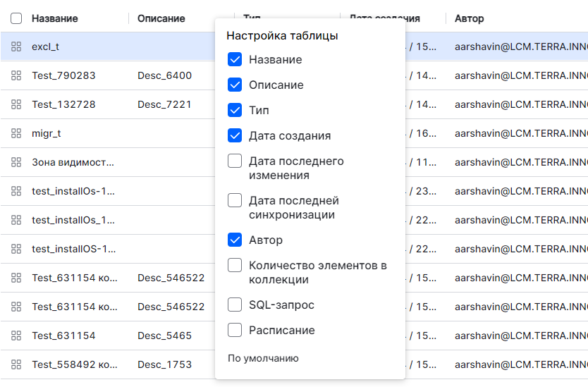This screenshot has width=588, height=387.
Task: Uncheck the Тип column option
Action: point(235,111)
